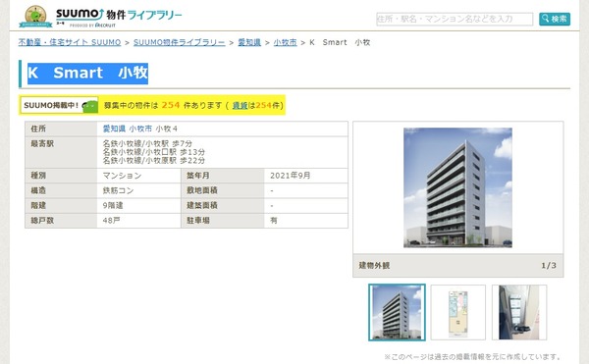This screenshot has width=589, height=364.
Task: Click the 有 parking availability value
Action: click(274, 221)
